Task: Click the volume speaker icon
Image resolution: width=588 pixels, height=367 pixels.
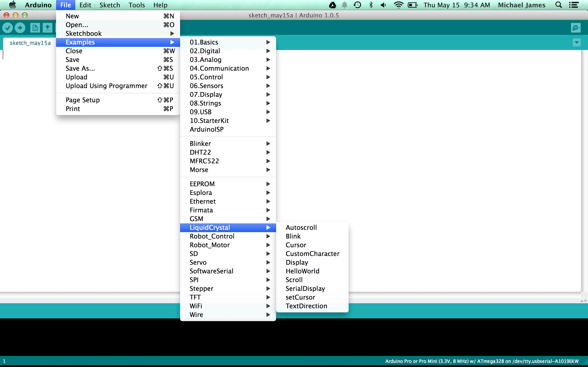Action: pyautogui.click(x=383, y=5)
